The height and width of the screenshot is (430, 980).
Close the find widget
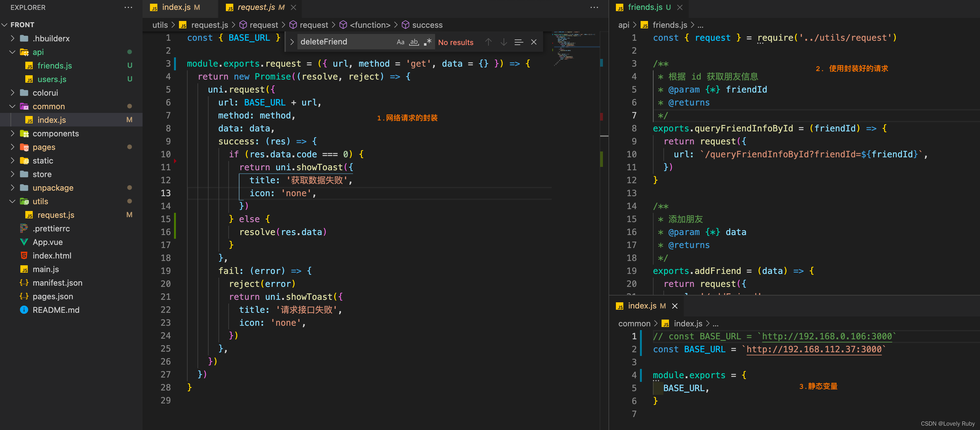click(534, 42)
